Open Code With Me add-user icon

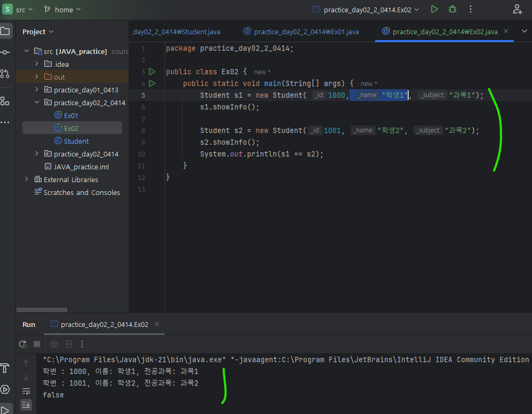click(x=517, y=10)
